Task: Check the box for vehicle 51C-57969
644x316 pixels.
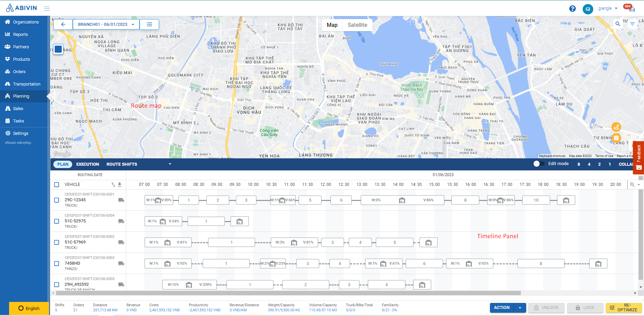Action: (x=57, y=242)
